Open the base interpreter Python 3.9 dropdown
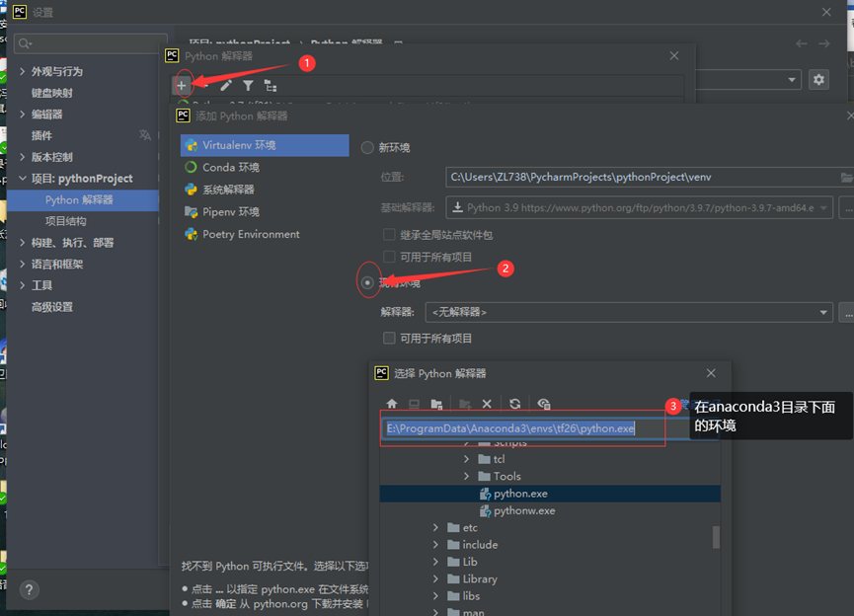This screenshot has width=854, height=616. tap(640, 207)
